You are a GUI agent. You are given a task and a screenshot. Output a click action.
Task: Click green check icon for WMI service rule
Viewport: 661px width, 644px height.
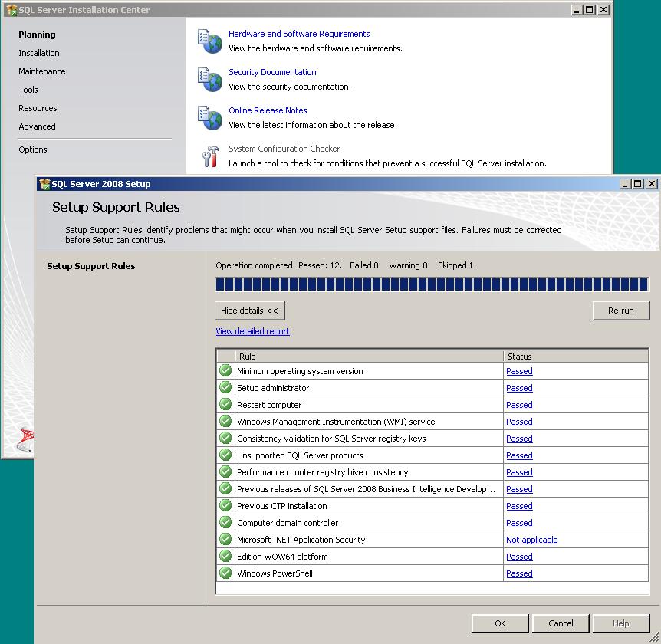tap(225, 422)
